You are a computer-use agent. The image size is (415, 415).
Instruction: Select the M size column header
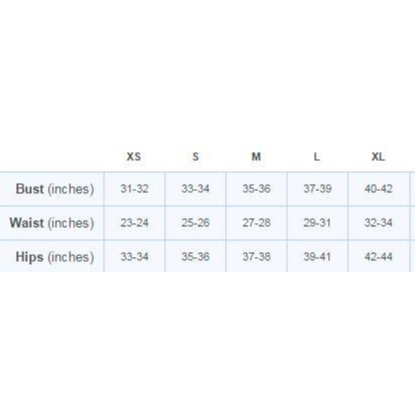[x=256, y=156]
